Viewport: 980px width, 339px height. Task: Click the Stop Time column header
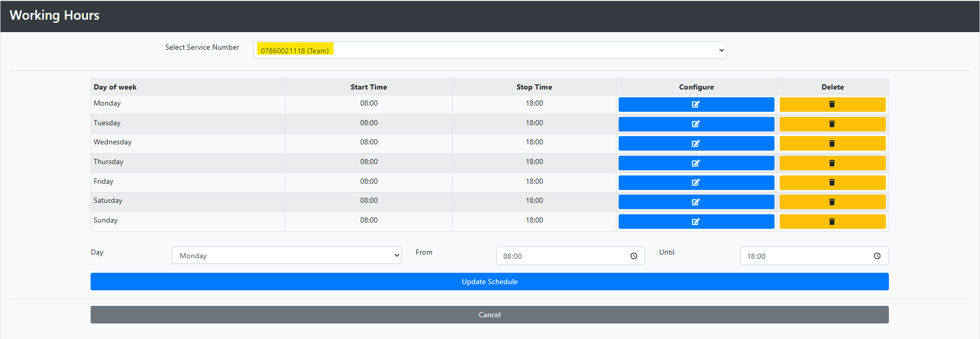(534, 87)
